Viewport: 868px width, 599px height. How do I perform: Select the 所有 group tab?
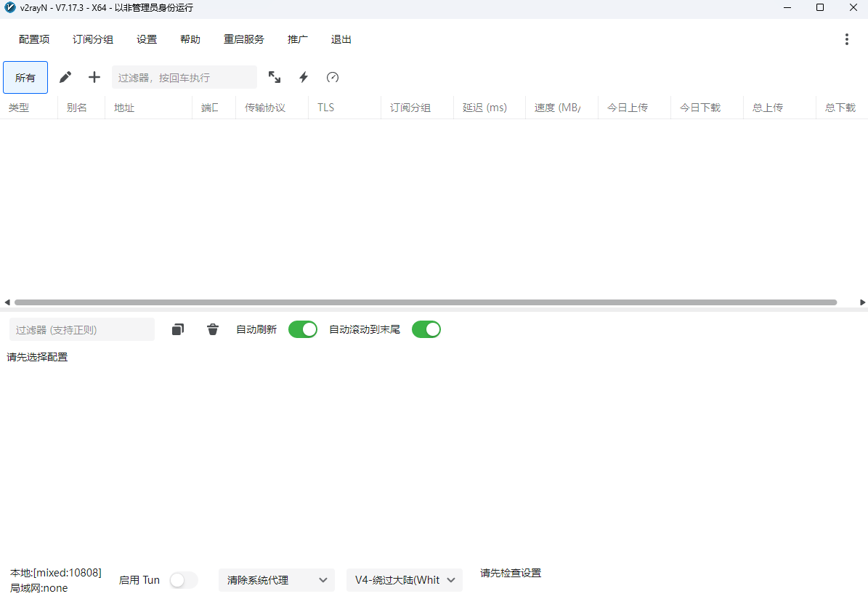[25, 78]
